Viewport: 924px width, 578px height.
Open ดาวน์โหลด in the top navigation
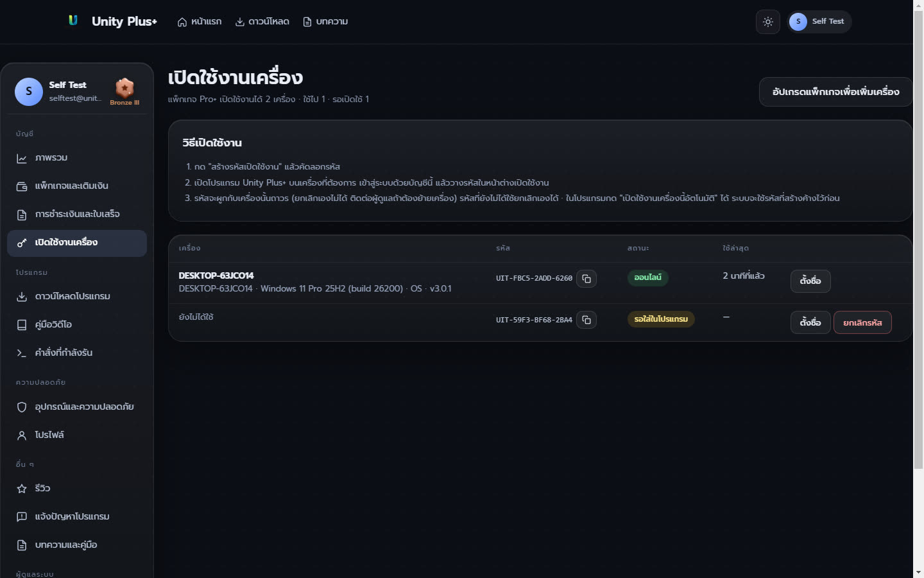click(x=262, y=22)
